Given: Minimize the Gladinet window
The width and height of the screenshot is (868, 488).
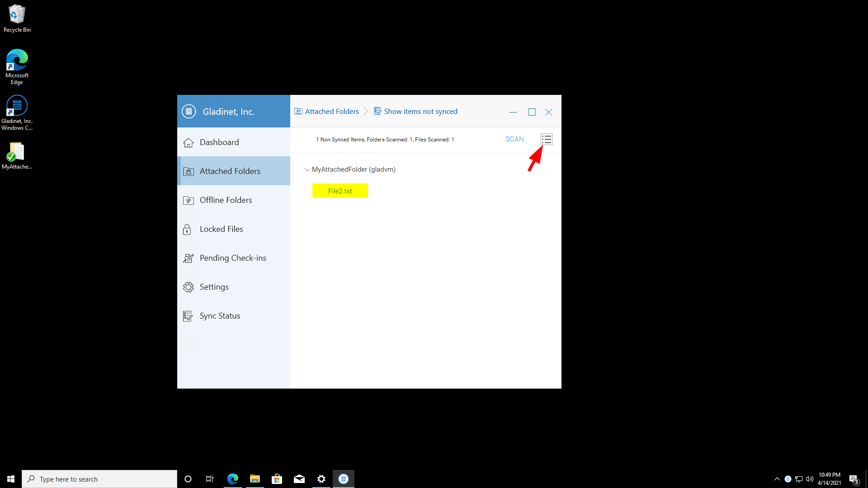Looking at the screenshot, I should (x=513, y=112).
